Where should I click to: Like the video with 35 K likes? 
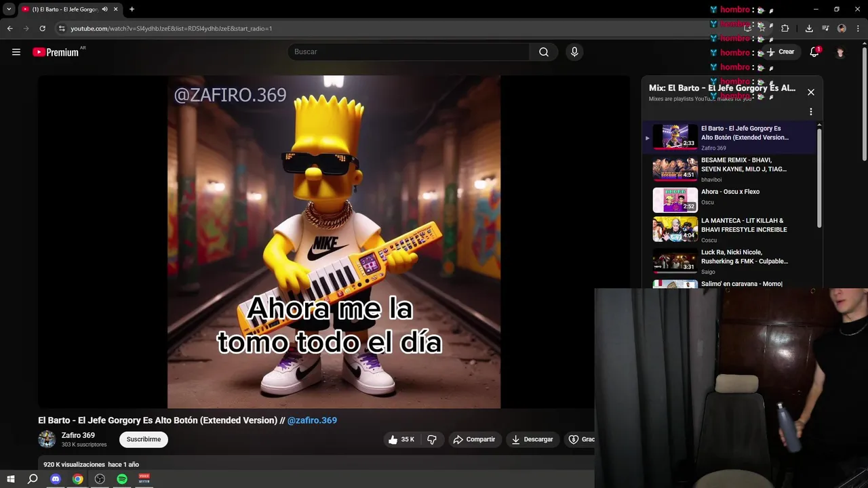[401, 439]
